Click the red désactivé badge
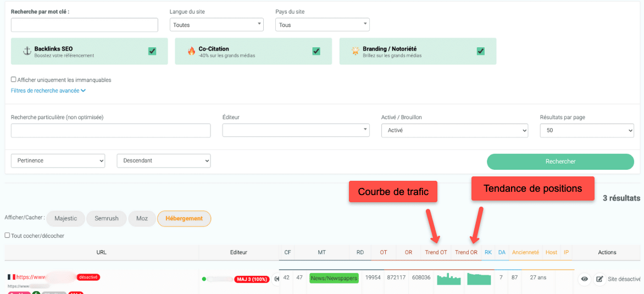 (88, 277)
